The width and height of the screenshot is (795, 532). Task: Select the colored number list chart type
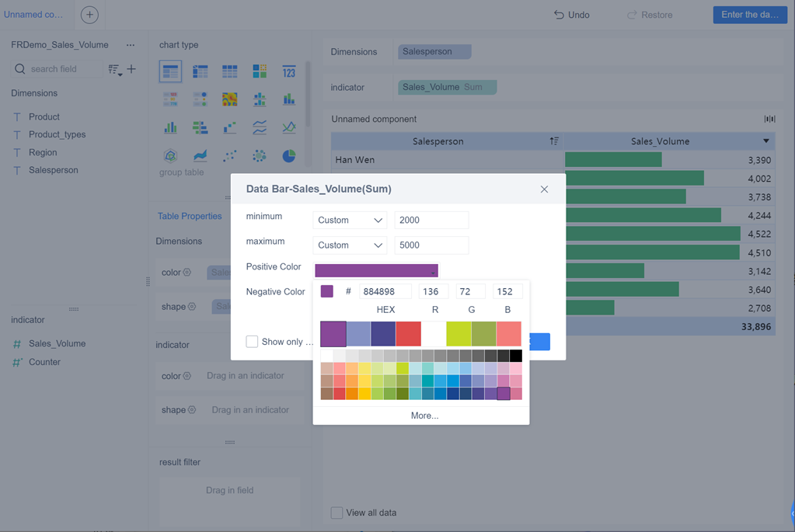point(170,99)
